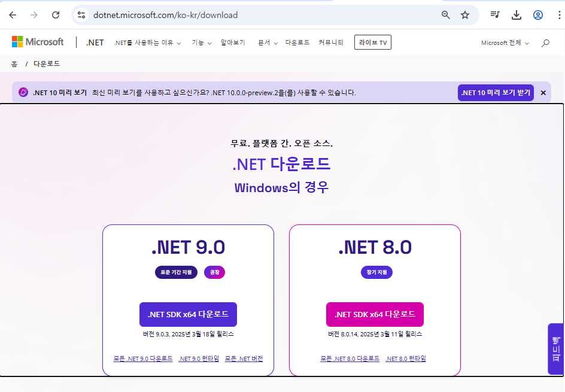Click the zoom magnifier icon in address bar

[446, 15]
